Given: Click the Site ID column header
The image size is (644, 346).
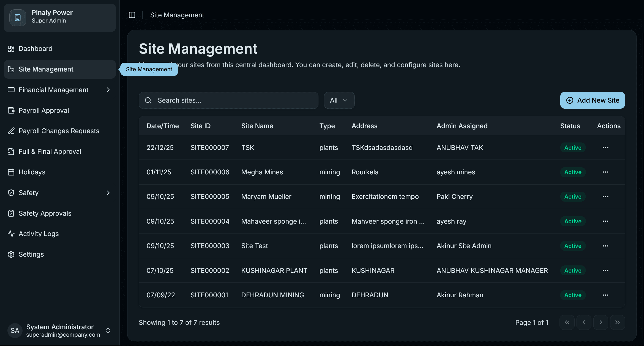Looking at the screenshot, I should pos(201,126).
